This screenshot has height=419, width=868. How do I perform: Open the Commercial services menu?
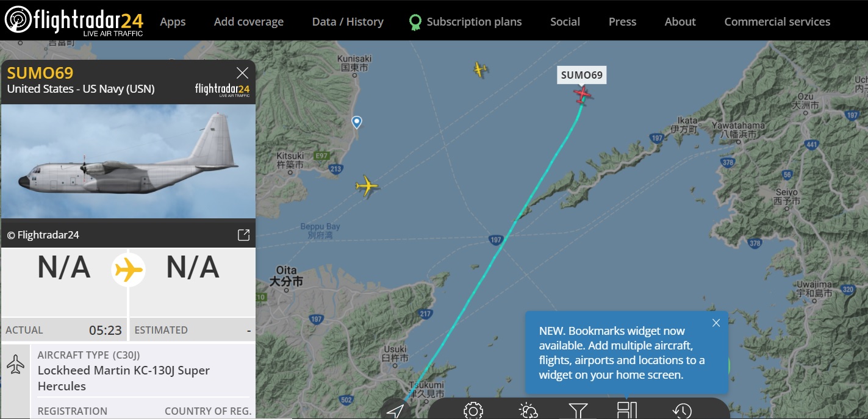[777, 21]
